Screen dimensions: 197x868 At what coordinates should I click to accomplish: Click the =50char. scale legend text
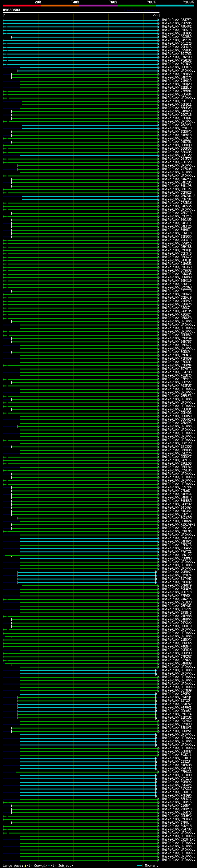[151, 866]
